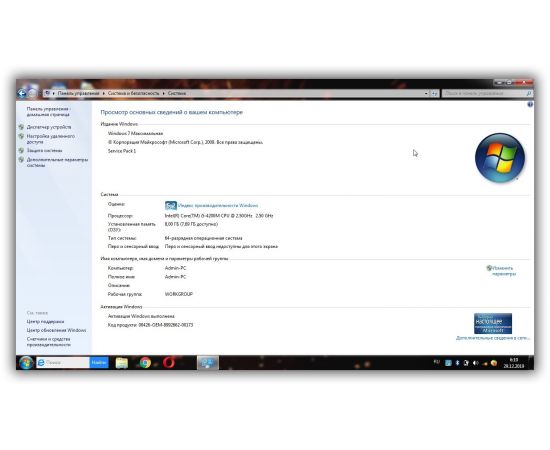
Task: Expand the address bar history dropdown arrow
Action: (x=426, y=93)
